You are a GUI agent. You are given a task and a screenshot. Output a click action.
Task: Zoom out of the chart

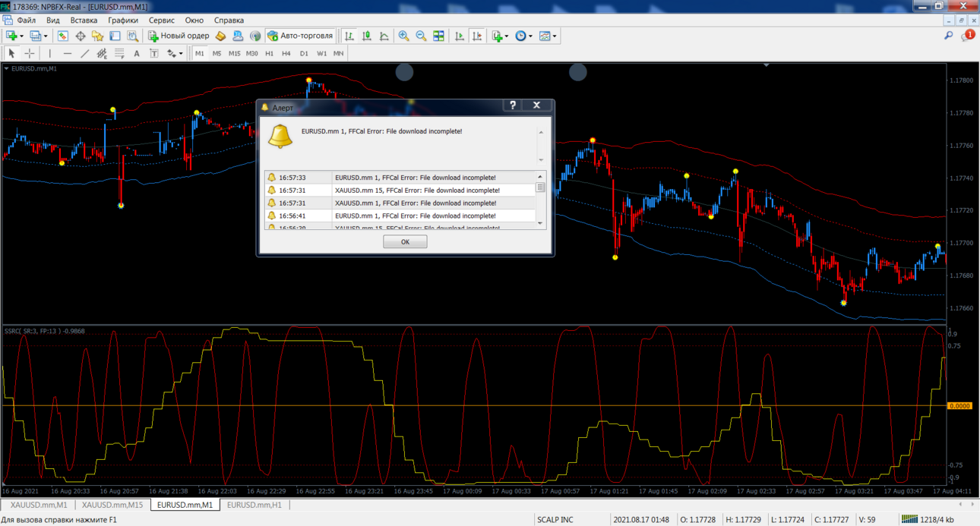[x=421, y=36]
